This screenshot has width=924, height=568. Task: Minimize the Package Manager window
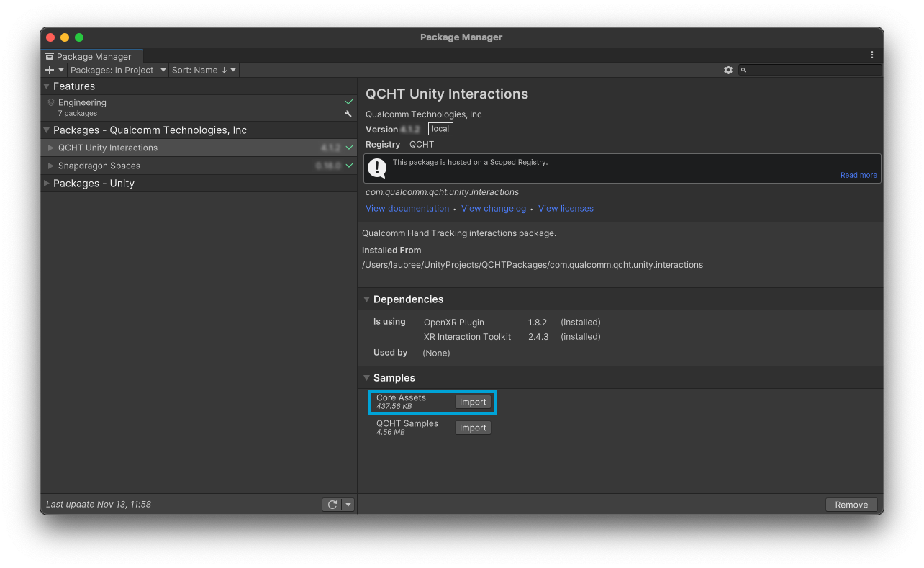coord(65,37)
